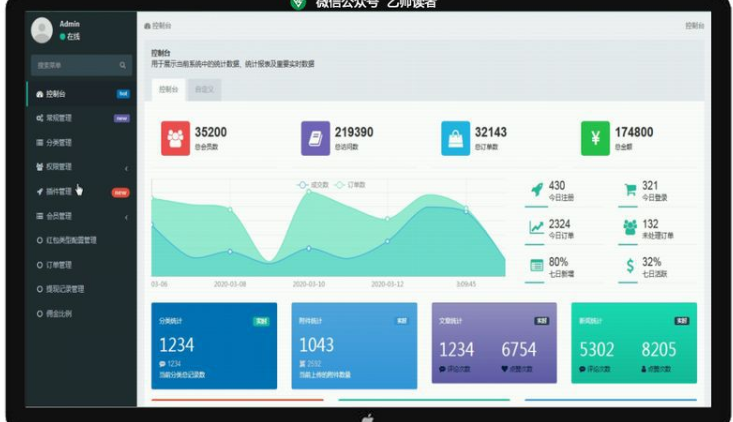Click the 实时 badge on 附件统计 card
733x422 pixels.
click(402, 321)
